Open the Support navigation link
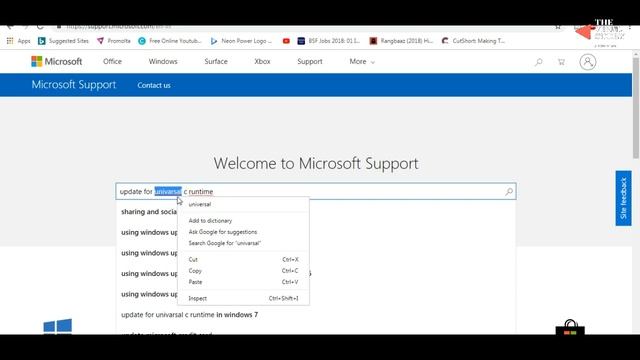640x360 pixels. click(x=310, y=62)
